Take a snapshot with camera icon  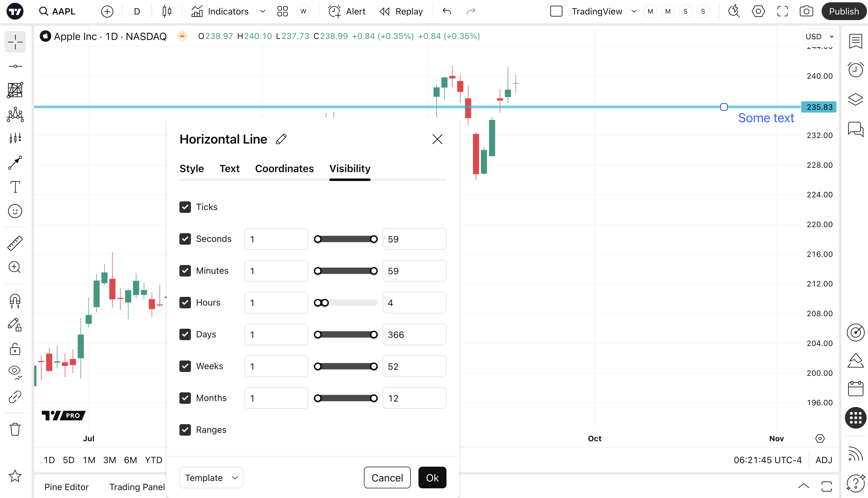806,11
